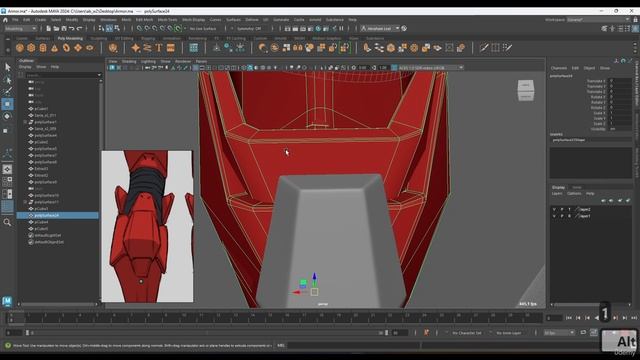Click the view cube in viewport corner
640x360 pixels.
click(x=526, y=90)
